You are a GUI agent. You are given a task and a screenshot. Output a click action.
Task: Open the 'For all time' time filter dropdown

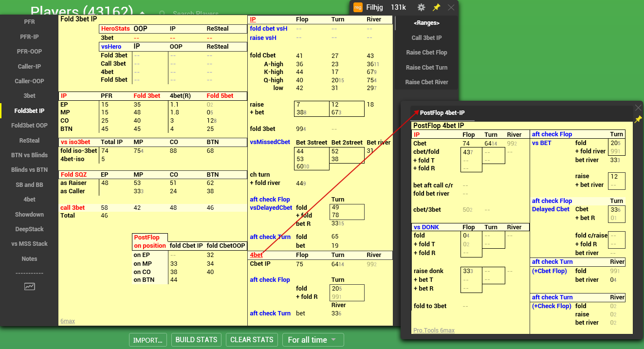tap(313, 340)
